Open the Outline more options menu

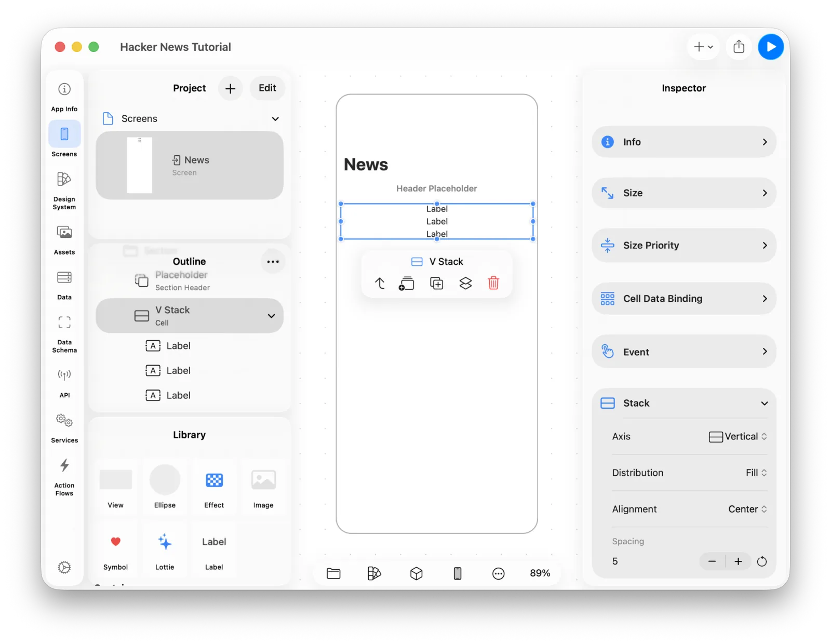tap(273, 262)
